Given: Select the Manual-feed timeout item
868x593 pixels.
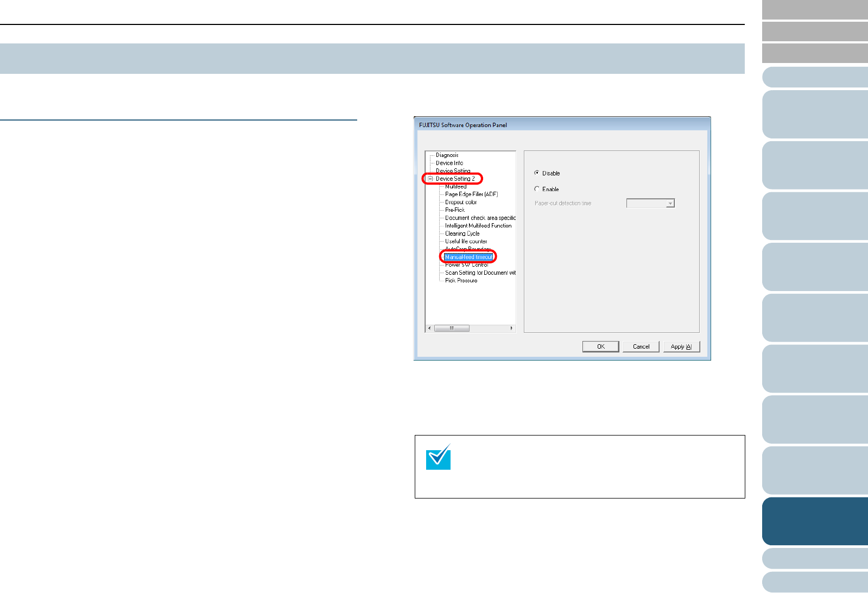Looking at the screenshot, I should pos(469,257).
